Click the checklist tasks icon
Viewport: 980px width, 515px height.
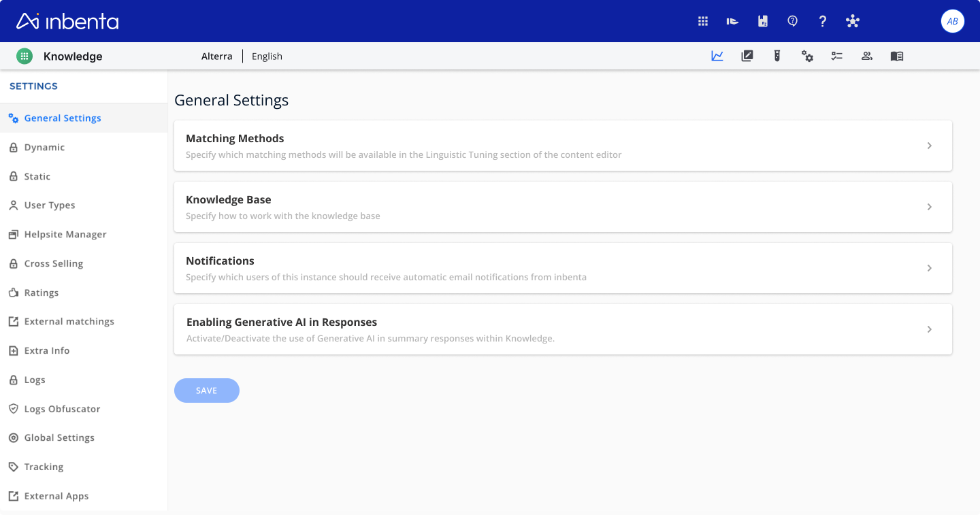pyautogui.click(x=837, y=56)
